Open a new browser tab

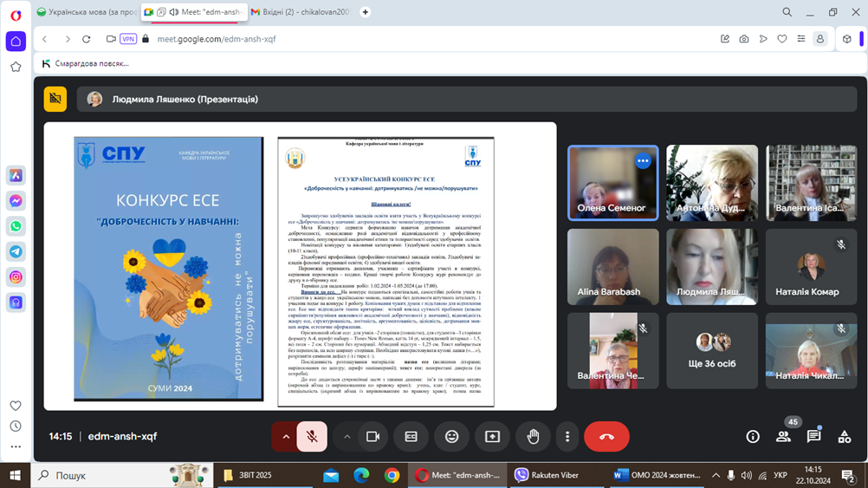(366, 12)
